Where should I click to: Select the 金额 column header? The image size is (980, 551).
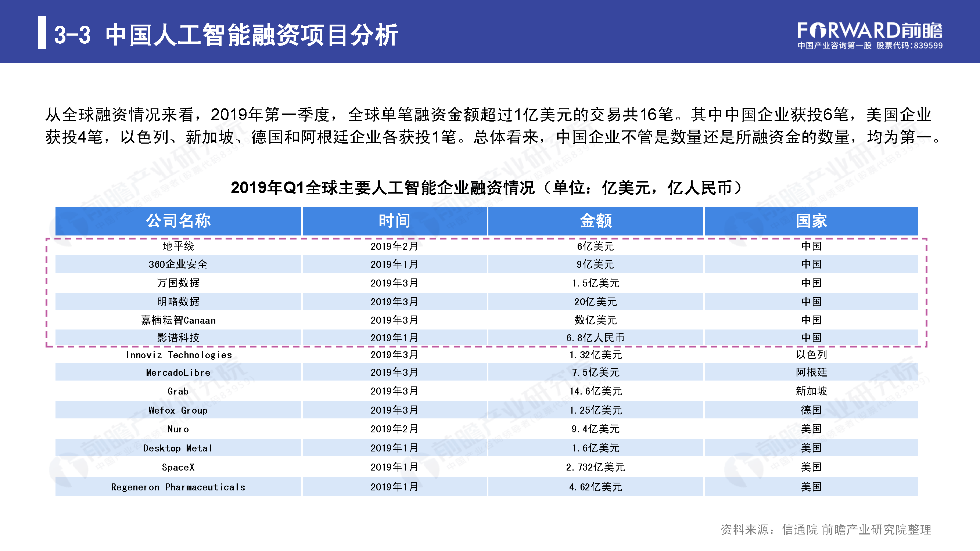point(595,221)
